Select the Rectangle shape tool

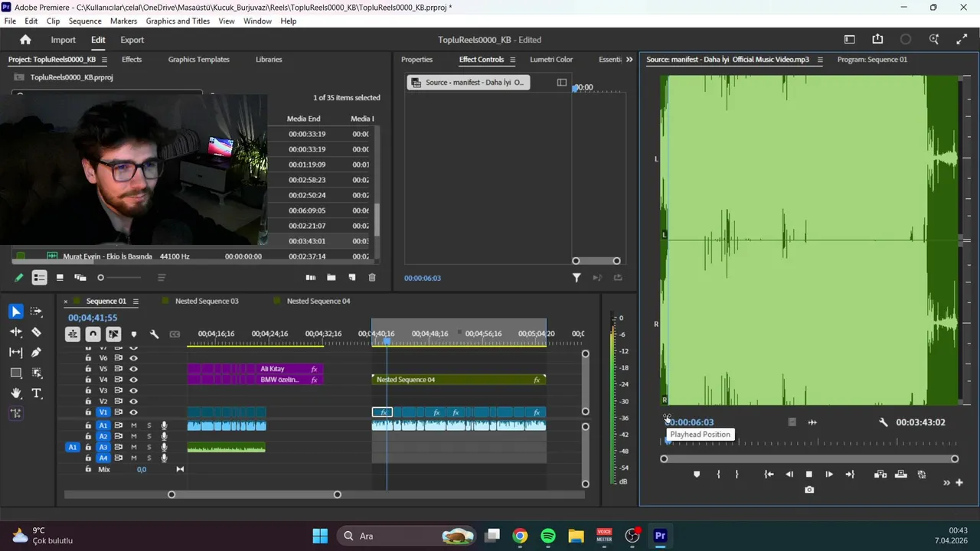point(15,373)
